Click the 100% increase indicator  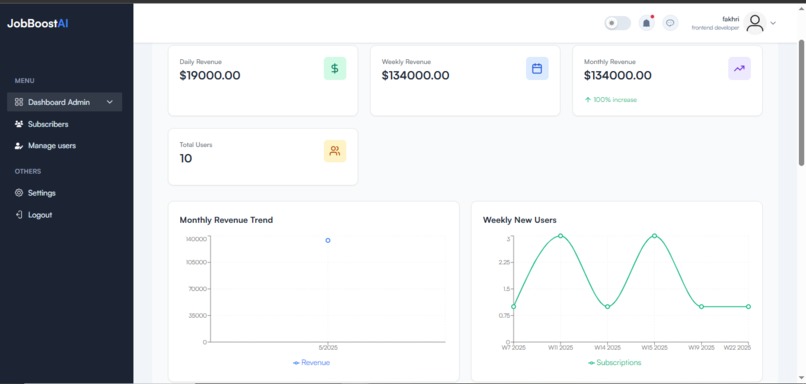click(611, 100)
